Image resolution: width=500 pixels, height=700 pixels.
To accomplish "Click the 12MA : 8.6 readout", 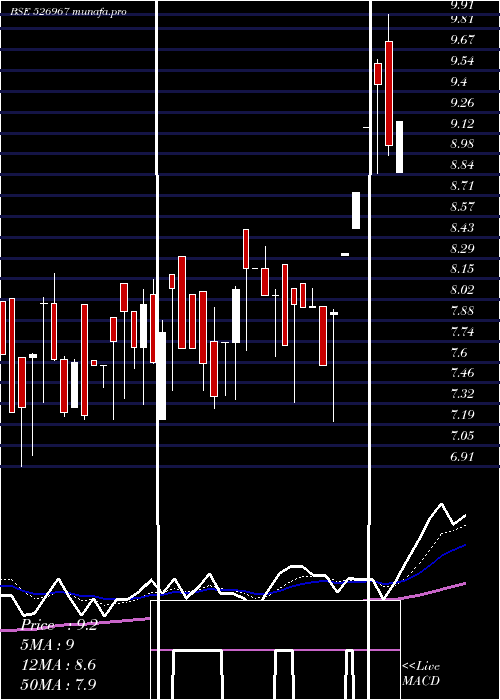I will click(58, 665).
